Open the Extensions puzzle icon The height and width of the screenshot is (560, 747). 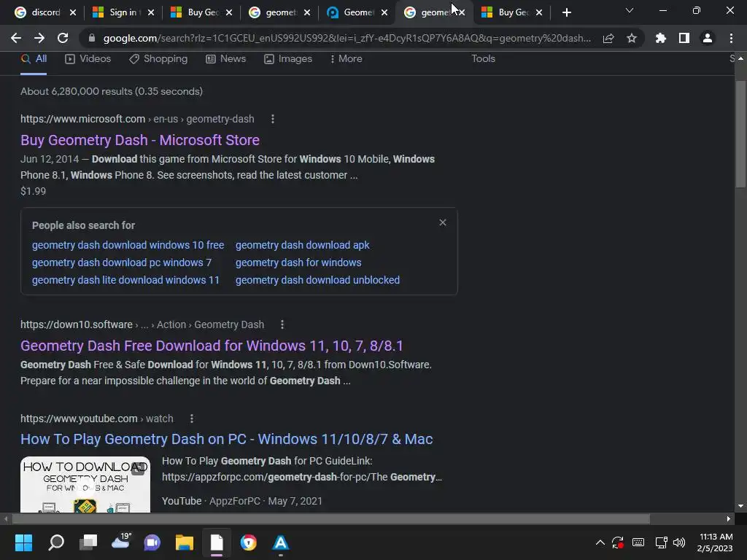[x=661, y=38]
